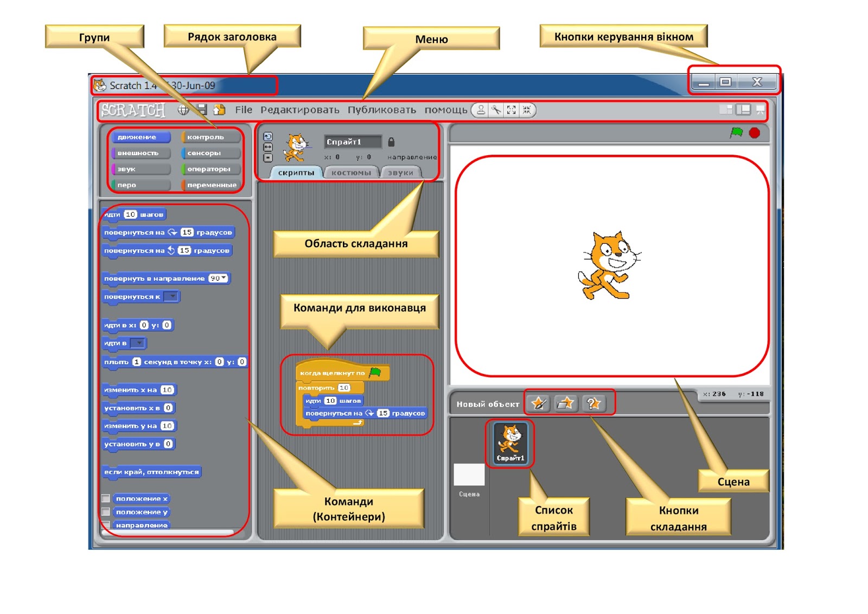The height and width of the screenshot is (614, 868).
Task: Open dropdown in повернуться к block
Action: pos(171,296)
